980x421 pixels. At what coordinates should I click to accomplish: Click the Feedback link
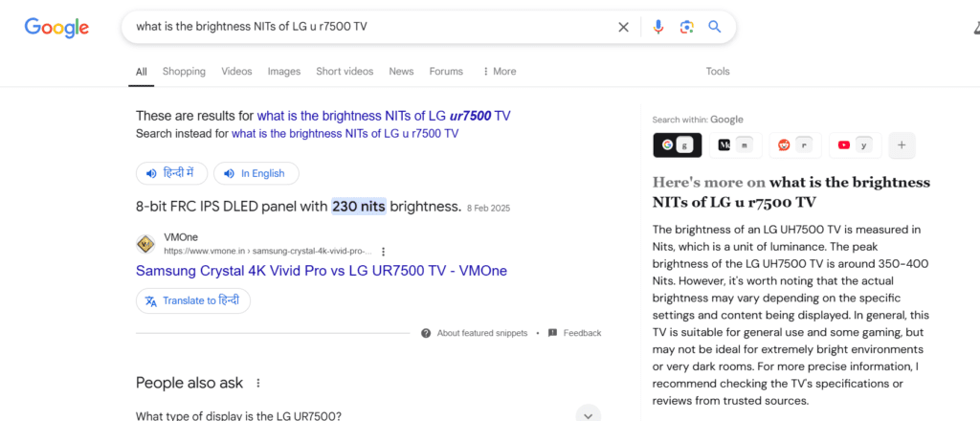(574, 333)
